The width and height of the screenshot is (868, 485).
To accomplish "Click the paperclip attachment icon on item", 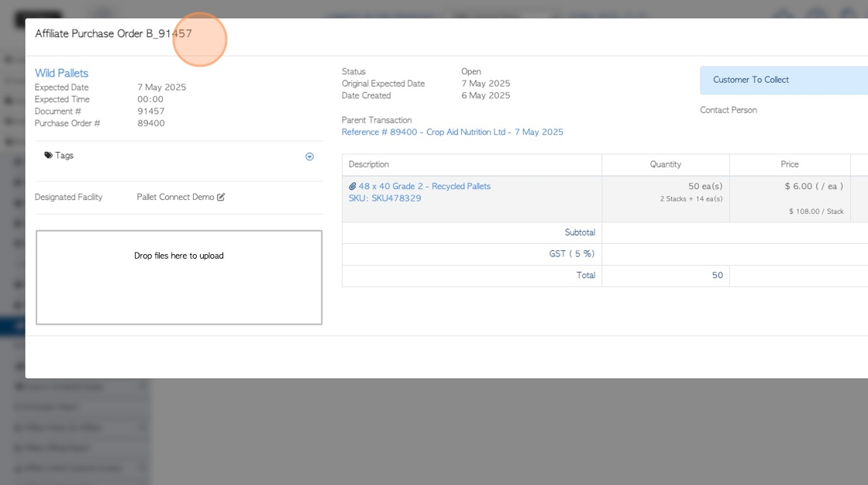I will (352, 186).
